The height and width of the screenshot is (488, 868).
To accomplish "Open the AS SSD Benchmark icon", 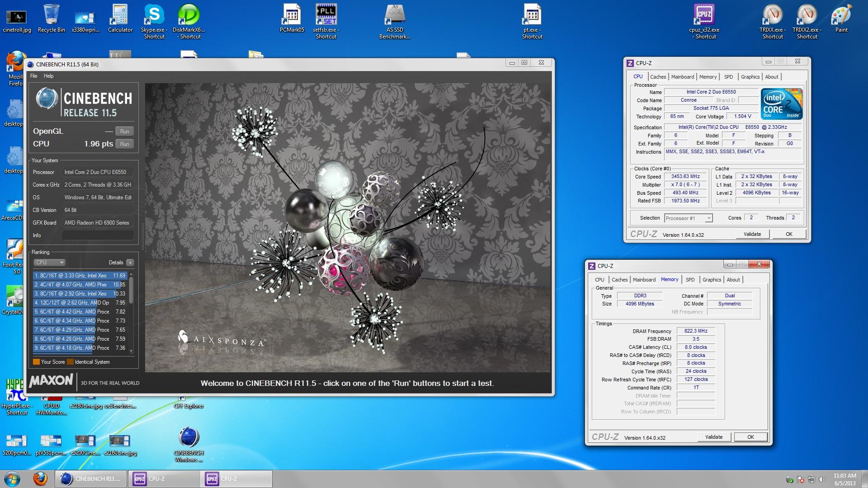I will [x=395, y=22].
